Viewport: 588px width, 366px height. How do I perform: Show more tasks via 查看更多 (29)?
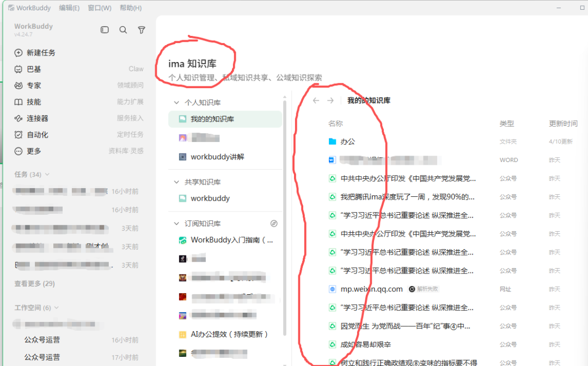pyautogui.click(x=34, y=283)
